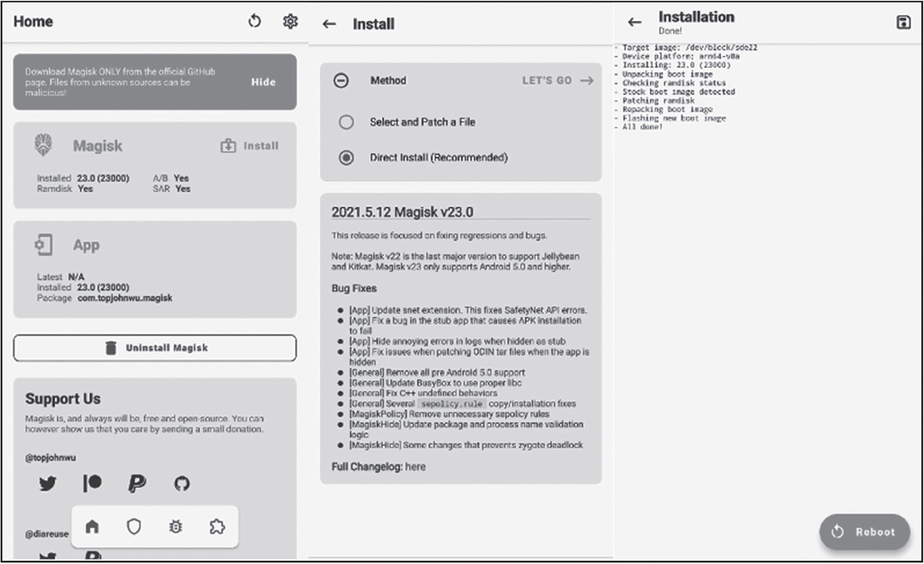Screen dimensions: 924x564
Task: Open the Twitter icon under @topjohnwu
Action: pos(48,484)
